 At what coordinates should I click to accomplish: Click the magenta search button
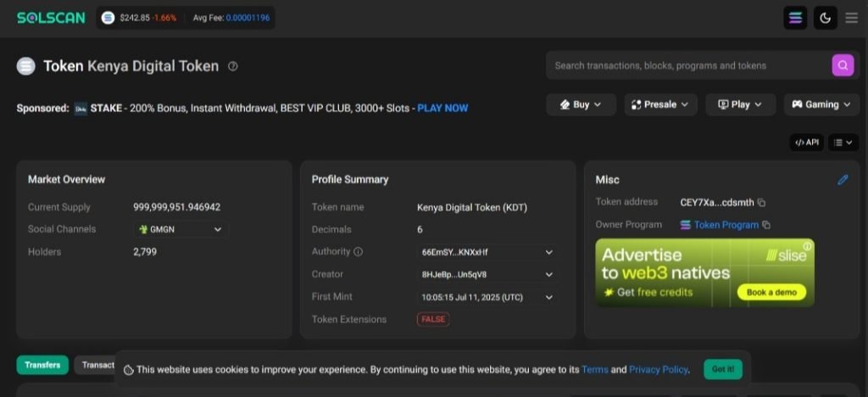coord(842,65)
